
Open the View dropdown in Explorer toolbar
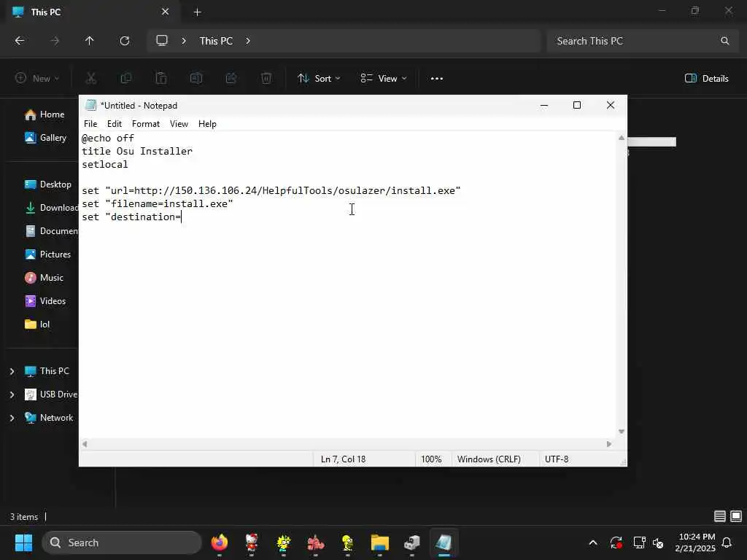[384, 79]
